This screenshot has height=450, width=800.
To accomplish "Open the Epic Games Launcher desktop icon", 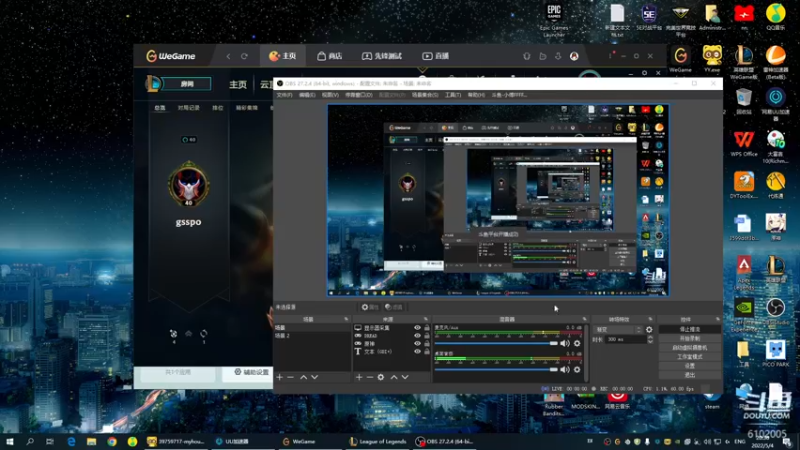I will point(554,20).
